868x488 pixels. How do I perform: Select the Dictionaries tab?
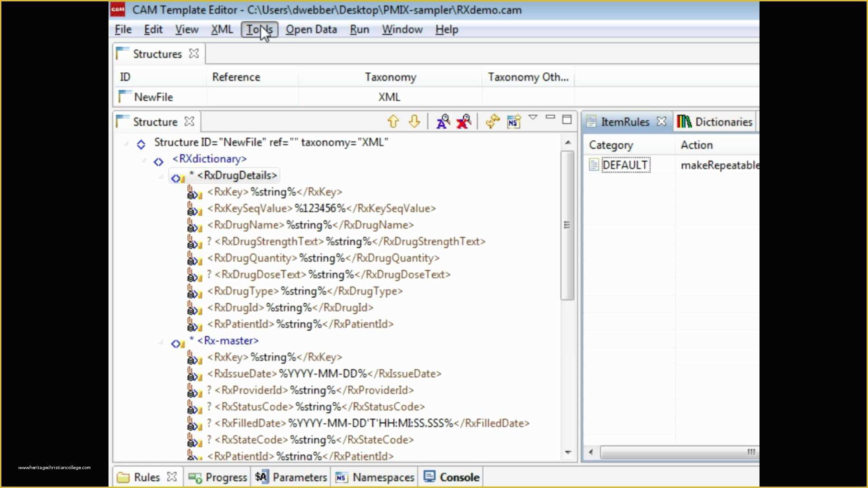[x=724, y=122]
